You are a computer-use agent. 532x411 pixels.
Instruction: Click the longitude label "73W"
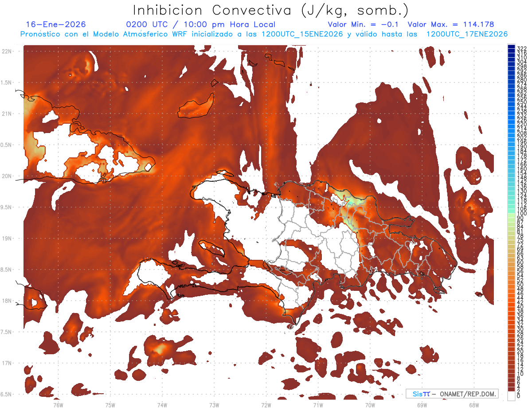point(214,405)
